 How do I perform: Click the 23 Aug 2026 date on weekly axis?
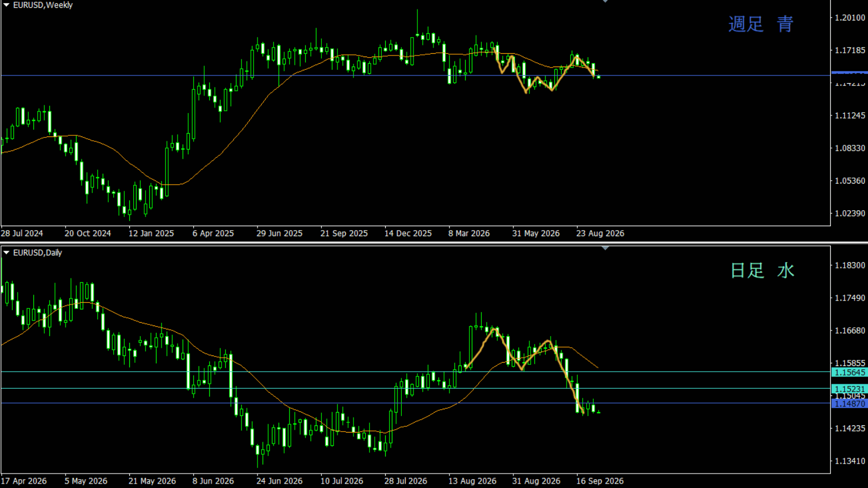[600, 233]
